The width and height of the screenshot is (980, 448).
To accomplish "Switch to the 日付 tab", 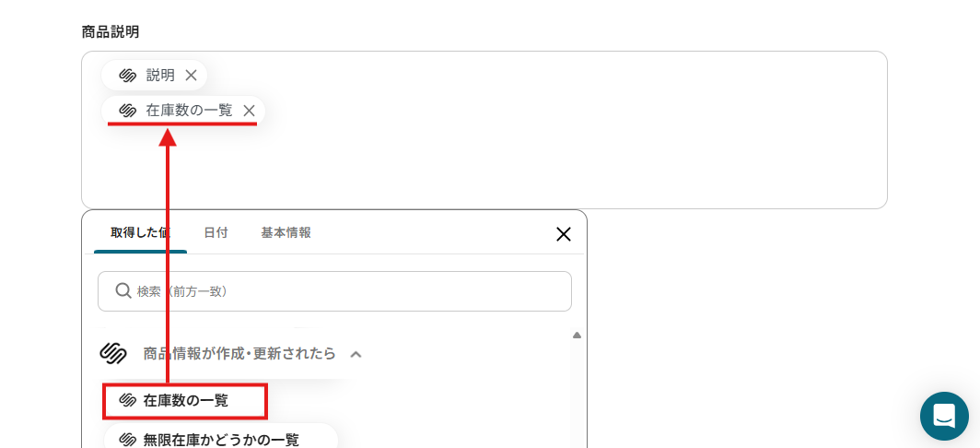I will [x=216, y=233].
